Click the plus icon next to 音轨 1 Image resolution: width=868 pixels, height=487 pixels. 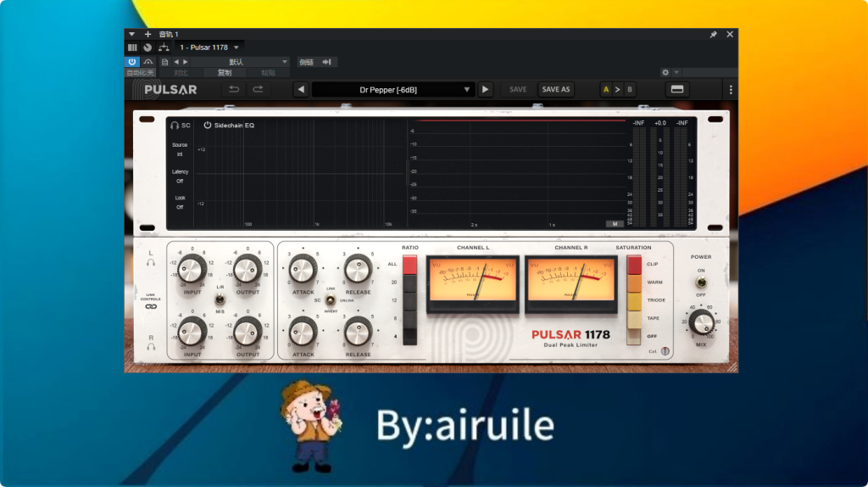[x=147, y=34]
